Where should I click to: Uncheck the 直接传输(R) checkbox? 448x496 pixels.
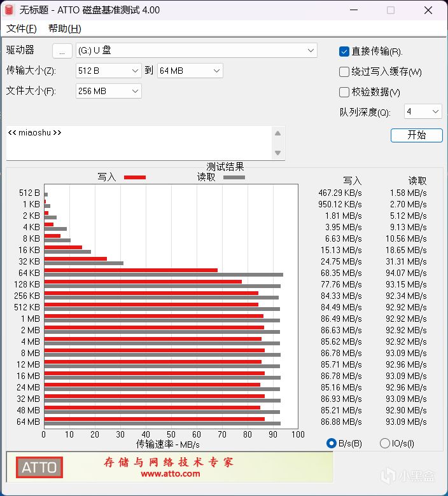[x=344, y=52]
